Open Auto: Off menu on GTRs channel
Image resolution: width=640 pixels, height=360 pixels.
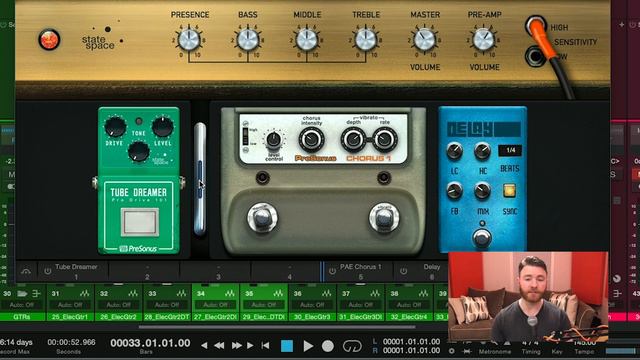pyautogui.click(x=22, y=305)
